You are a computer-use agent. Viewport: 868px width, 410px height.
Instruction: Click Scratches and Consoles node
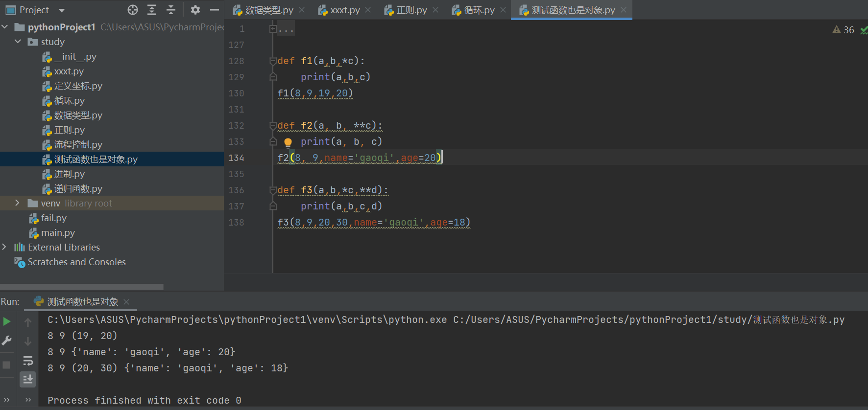pyautogui.click(x=70, y=262)
